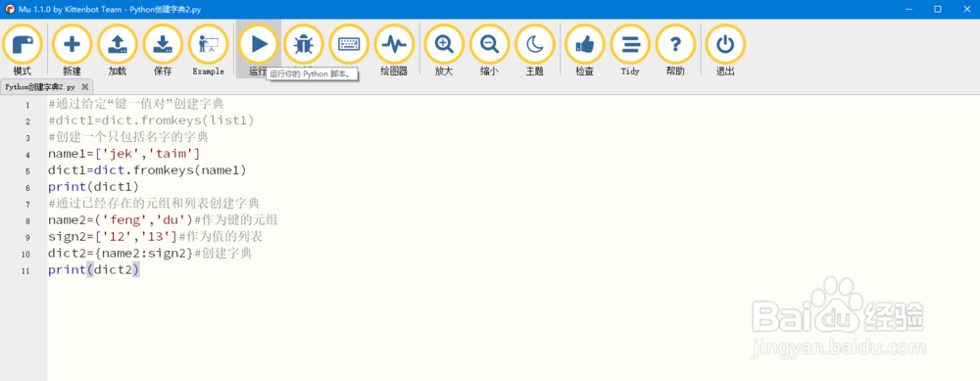
Task: Close the Python创建字典2.py tab
Action: [x=85, y=87]
